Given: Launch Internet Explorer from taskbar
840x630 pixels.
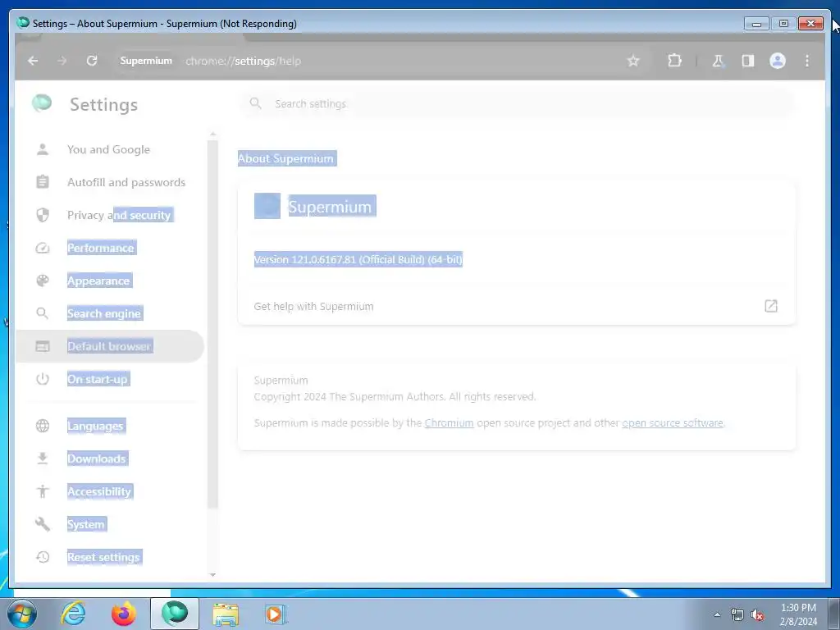Looking at the screenshot, I should coord(73,614).
